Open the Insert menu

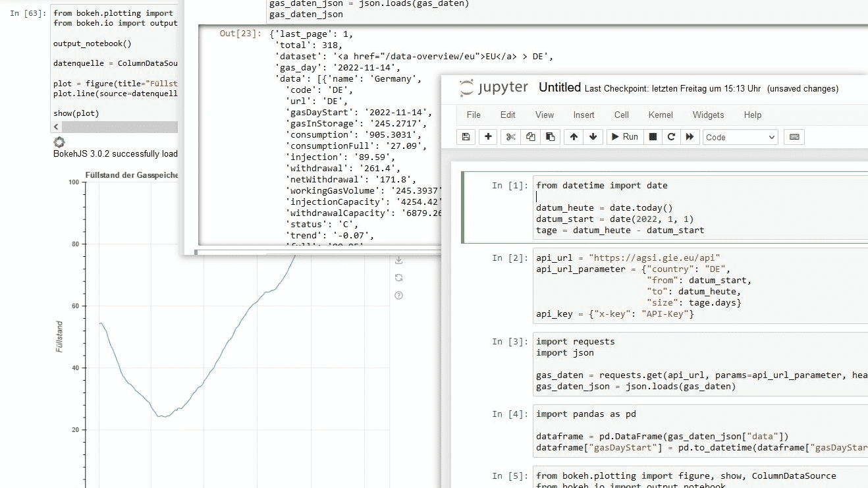[x=583, y=115]
